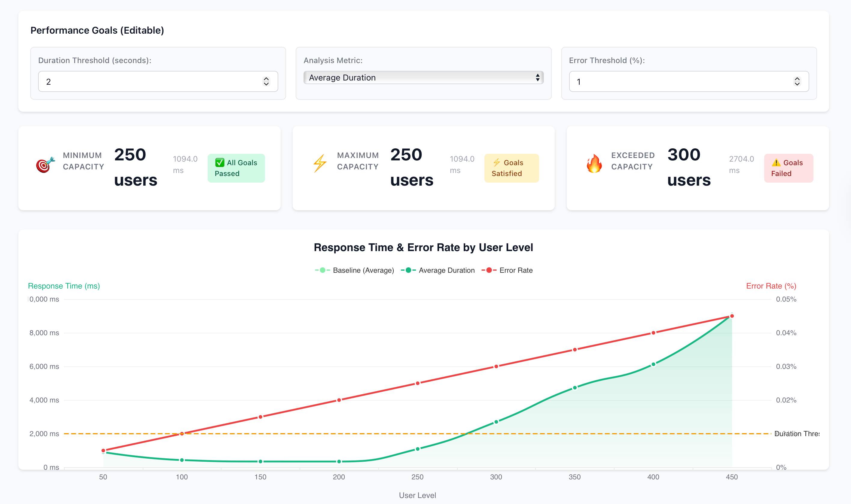
Task: Click the small bolt in Goals Satisfied badge
Action: [x=497, y=163]
